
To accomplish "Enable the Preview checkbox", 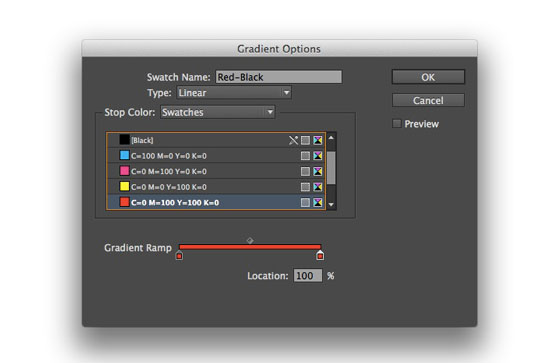I will (397, 123).
